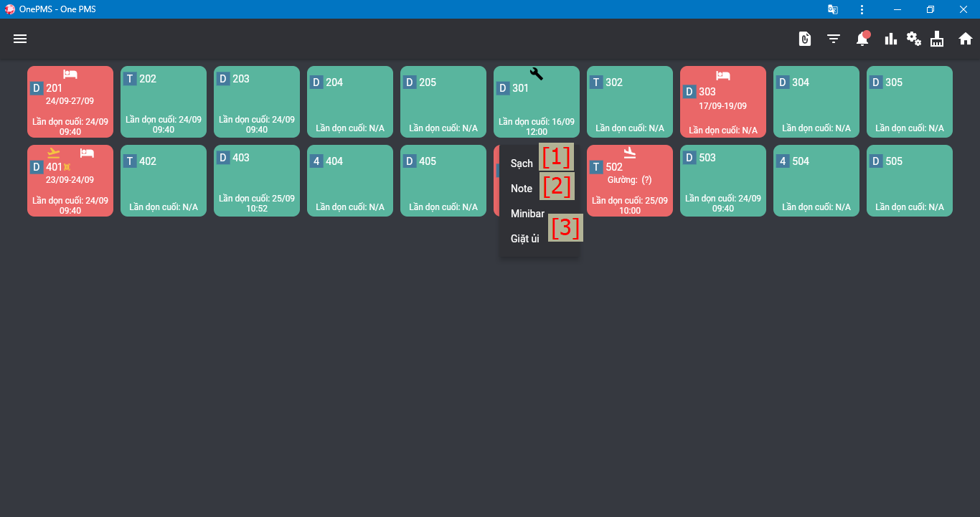Click the white bed icon on room 401
Image resolution: width=980 pixels, height=517 pixels.
tap(87, 153)
